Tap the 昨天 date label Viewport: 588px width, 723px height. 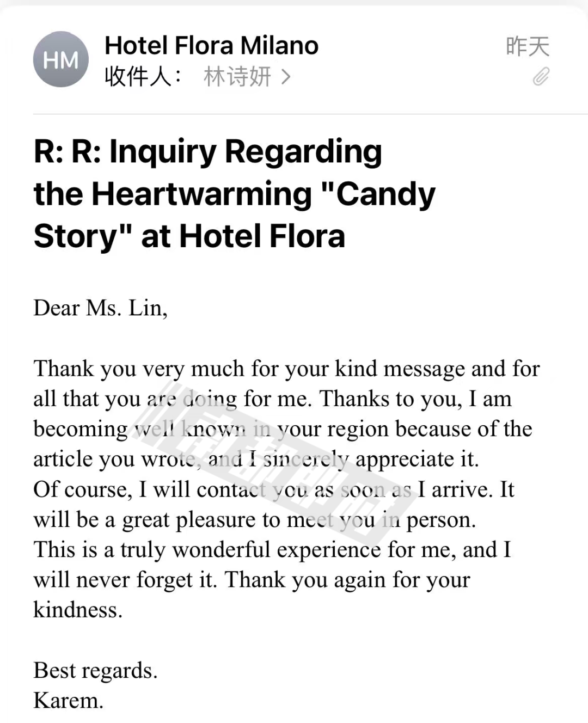tap(527, 46)
